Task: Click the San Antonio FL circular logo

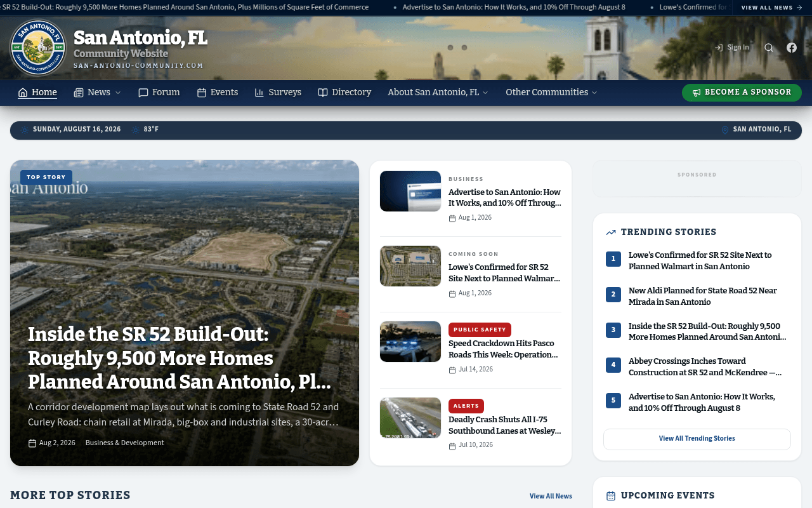Action: (39, 48)
